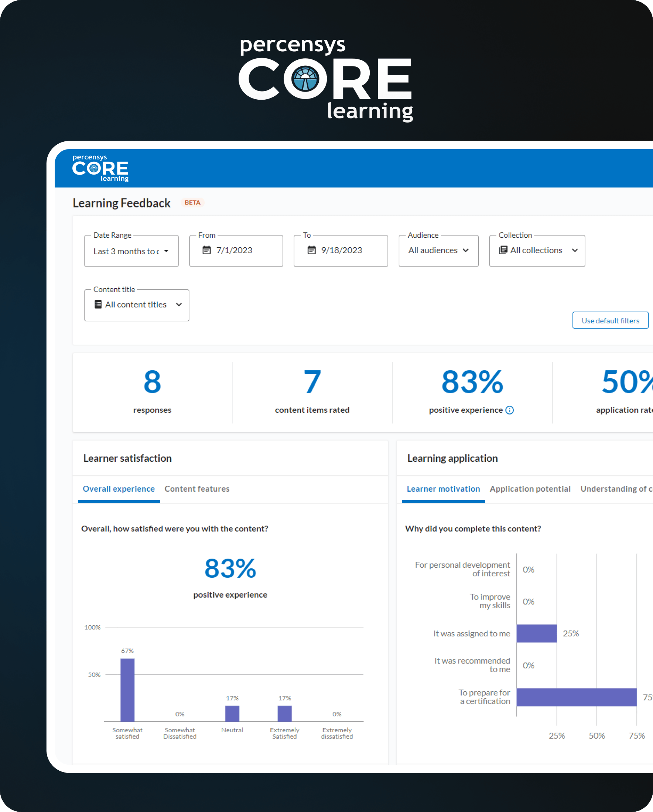Expand the Audience dropdown showing All audiences

click(x=438, y=250)
